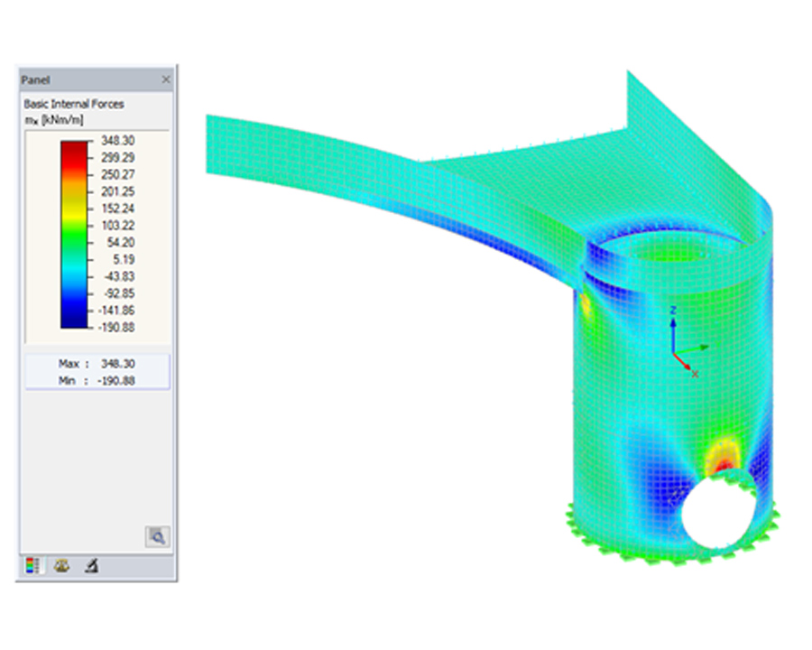
Task: Close the Panel window
Action: (166, 79)
